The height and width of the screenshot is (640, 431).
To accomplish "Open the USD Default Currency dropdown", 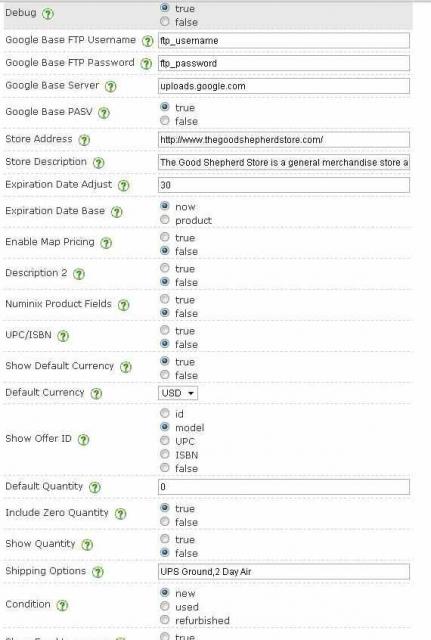I will point(178,393).
